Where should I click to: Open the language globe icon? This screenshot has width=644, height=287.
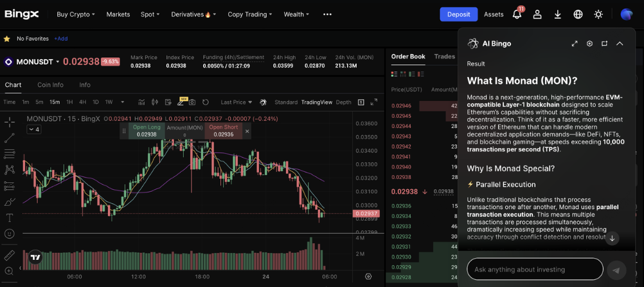[578, 14]
